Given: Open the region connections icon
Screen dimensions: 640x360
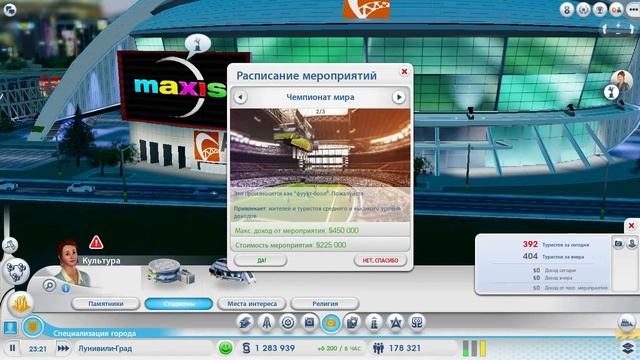Looking at the screenshot, I should click(16, 271).
